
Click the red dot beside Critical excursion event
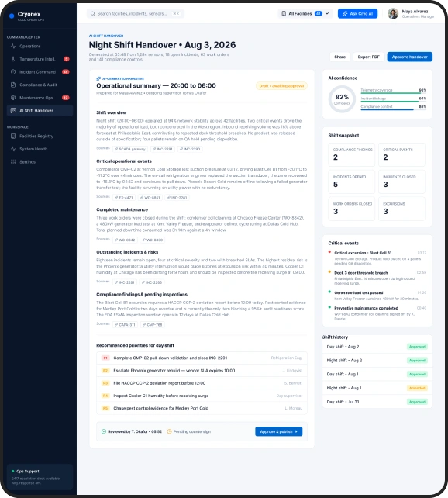point(329,252)
